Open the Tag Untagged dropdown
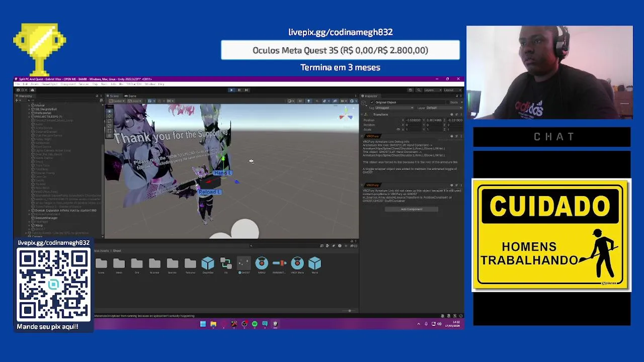This screenshot has width=644, height=362. click(x=394, y=108)
